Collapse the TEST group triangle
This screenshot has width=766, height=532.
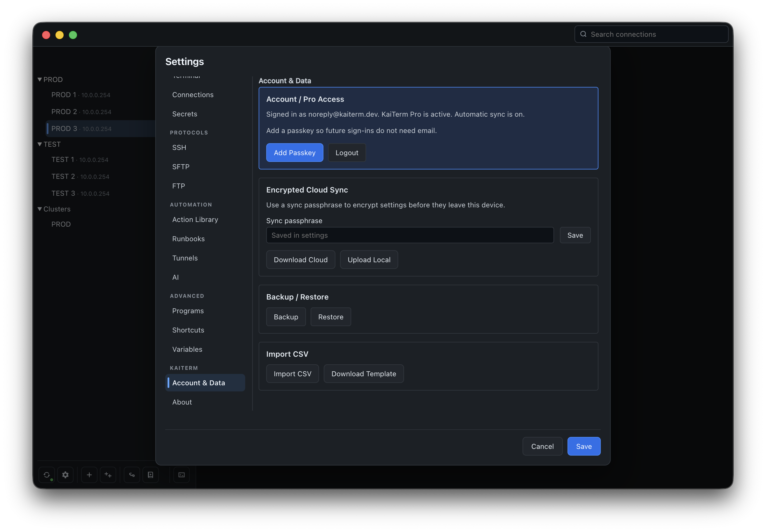(x=39, y=144)
